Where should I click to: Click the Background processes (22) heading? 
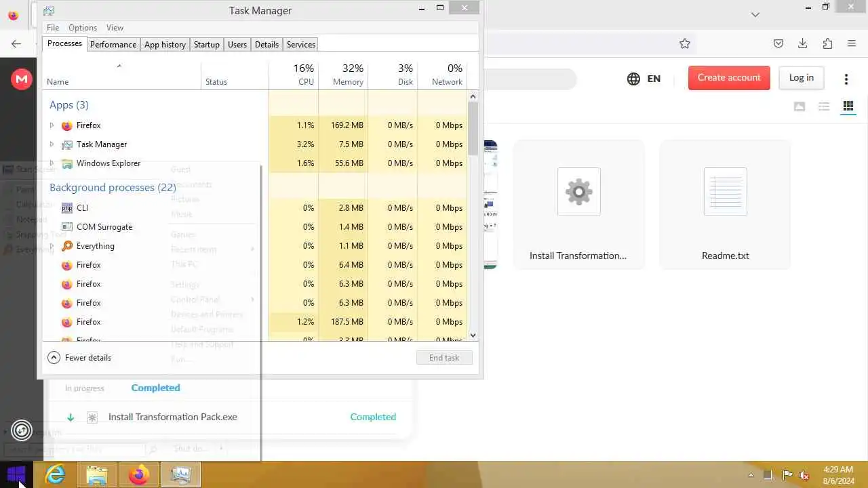pos(113,188)
